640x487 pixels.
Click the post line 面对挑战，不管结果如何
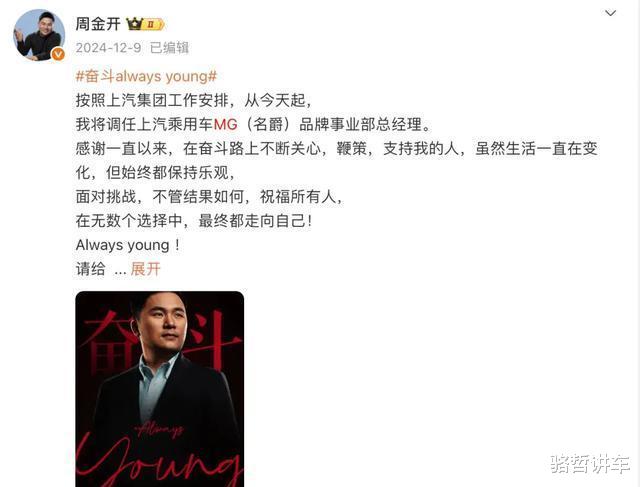(x=209, y=197)
